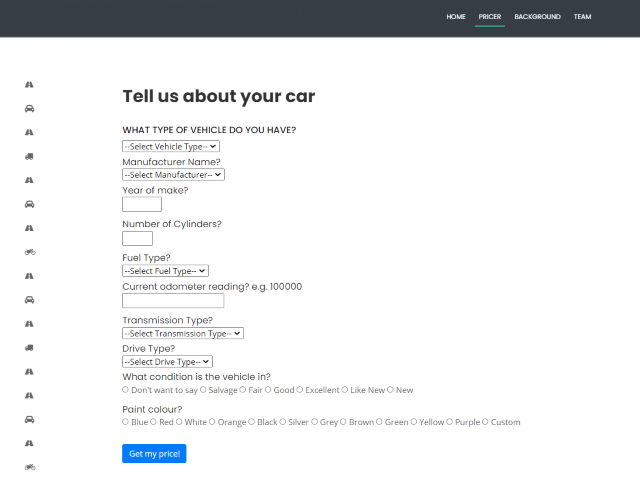
Task: Expand the Select Fuel Type dropdown
Action: point(165,270)
